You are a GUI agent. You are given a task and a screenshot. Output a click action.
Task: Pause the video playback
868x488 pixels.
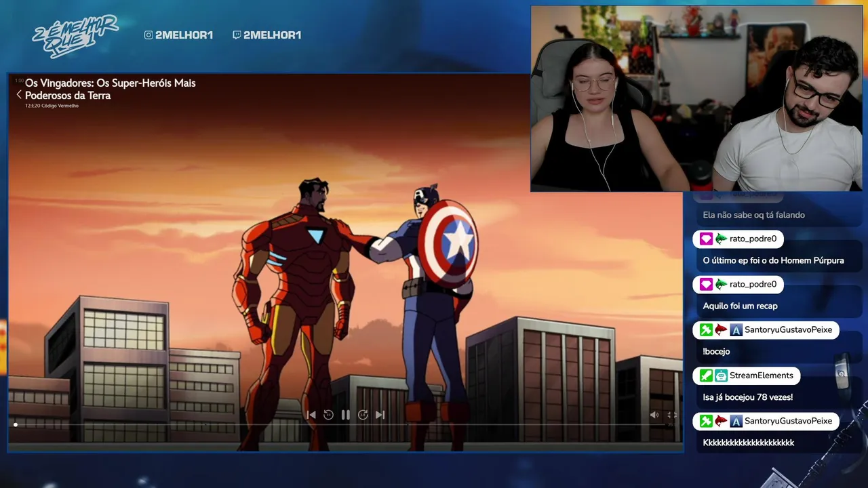coord(346,415)
